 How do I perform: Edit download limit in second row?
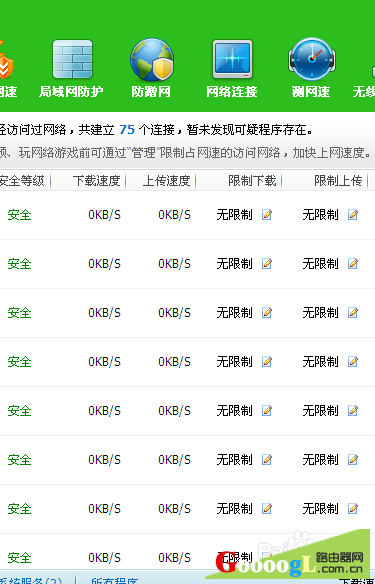267,264
